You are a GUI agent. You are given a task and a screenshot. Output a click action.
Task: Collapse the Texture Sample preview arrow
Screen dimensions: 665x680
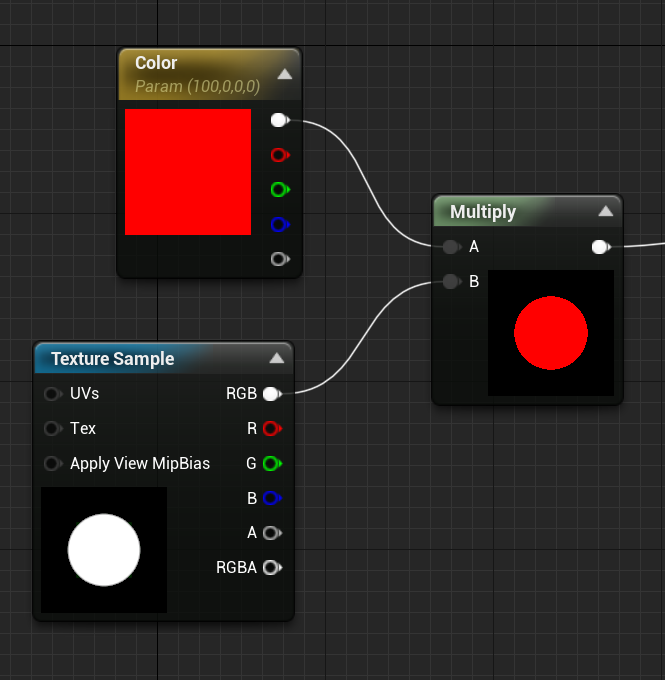[x=276, y=358]
